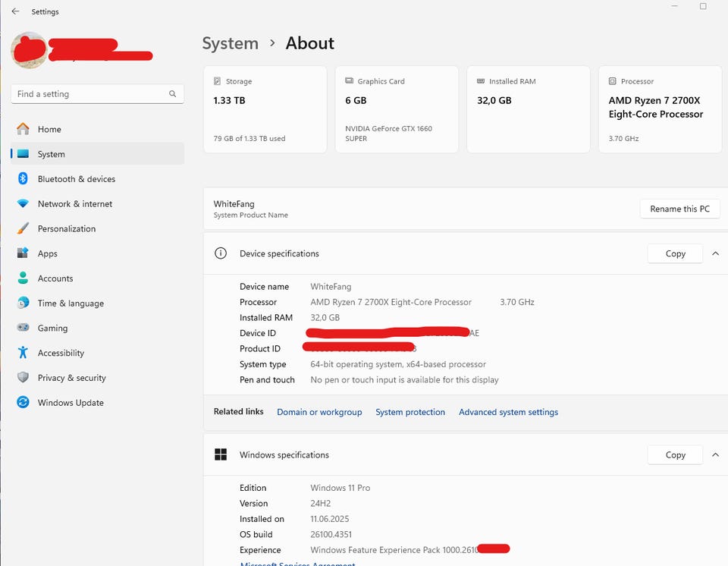
Task: Click the back arrow in Settings
Action: [15, 11]
